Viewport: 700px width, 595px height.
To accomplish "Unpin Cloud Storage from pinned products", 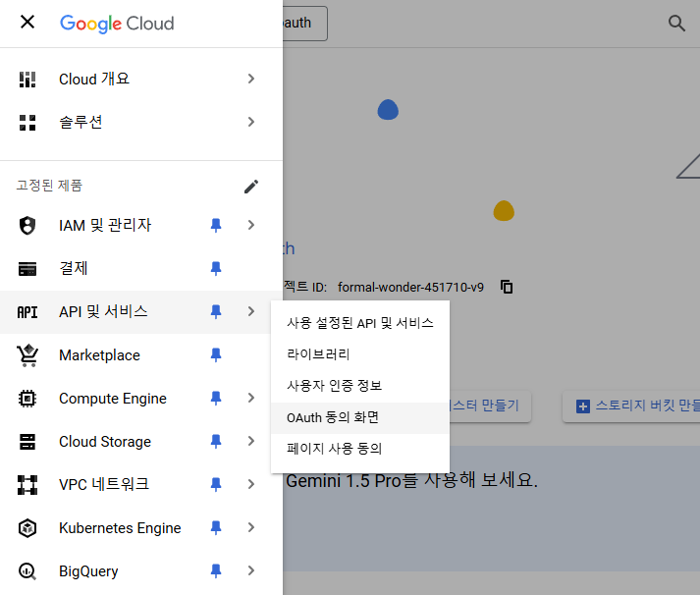I will pos(216,442).
